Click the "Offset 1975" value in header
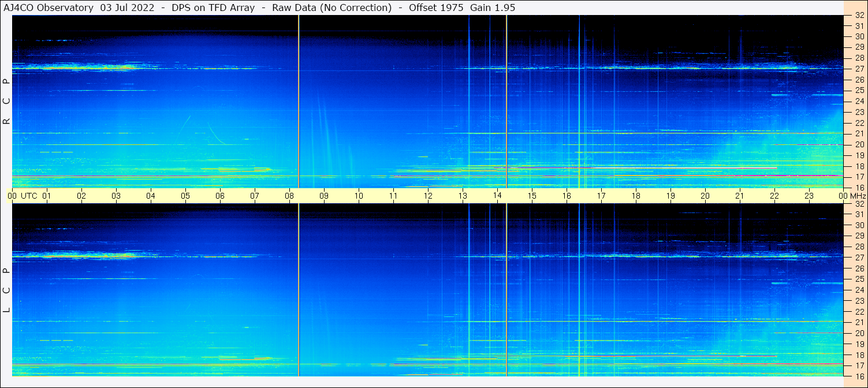Image resolution: width=868 pixels, height=388 pixels. point(437,8)
